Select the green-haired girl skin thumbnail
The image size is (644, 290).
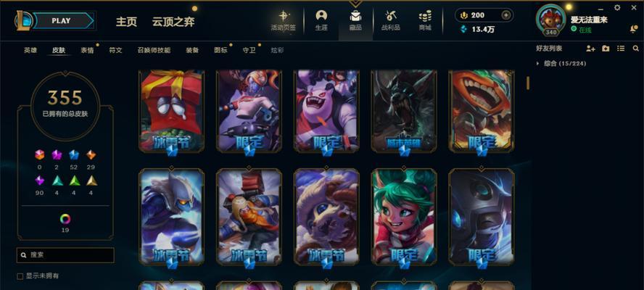(x=404, y=216)
